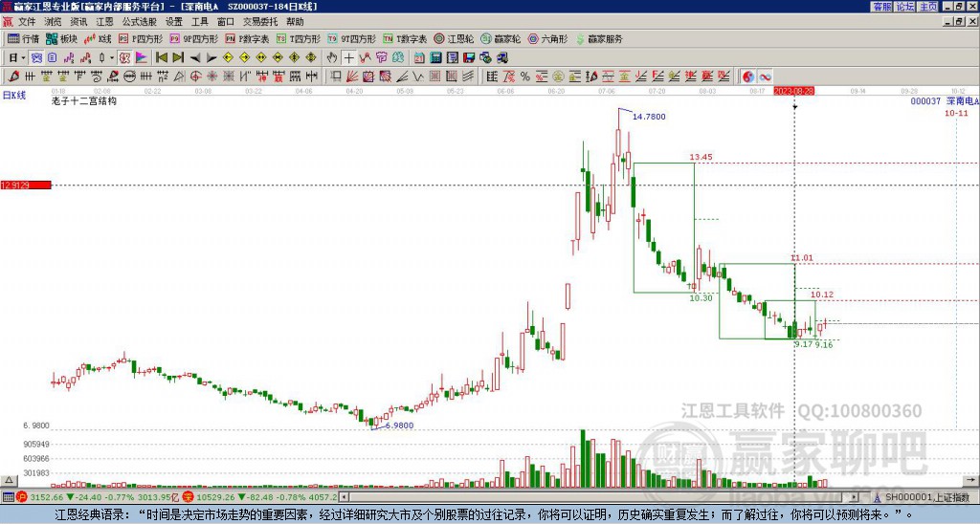This screenshot has height=524, width=980.
Task: Open the 六角形 tool
Action: tap(548, 38)
